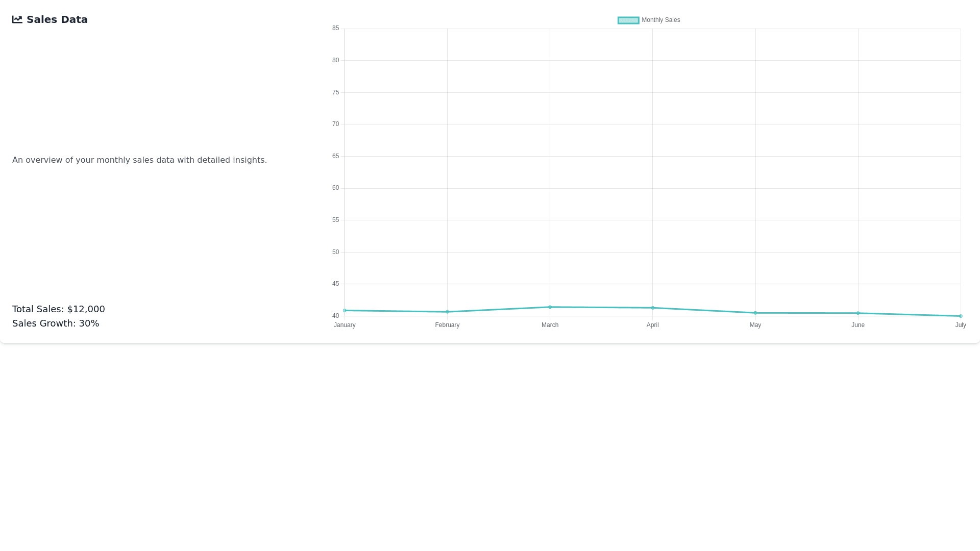This screenshot has height=551, width=980.
Task: Click the Sales Growth 30% text
Action: click(x=56, y=323)
